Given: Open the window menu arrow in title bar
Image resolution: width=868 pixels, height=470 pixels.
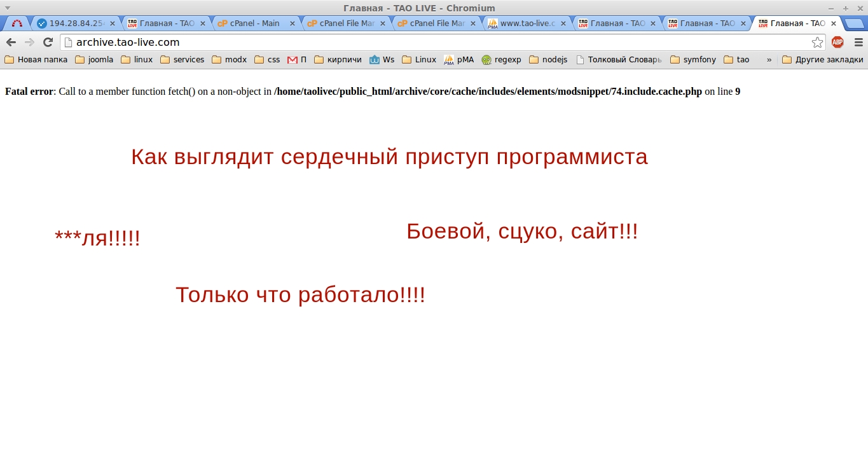Looking at the screenshot, I should [x=8, y=8].
